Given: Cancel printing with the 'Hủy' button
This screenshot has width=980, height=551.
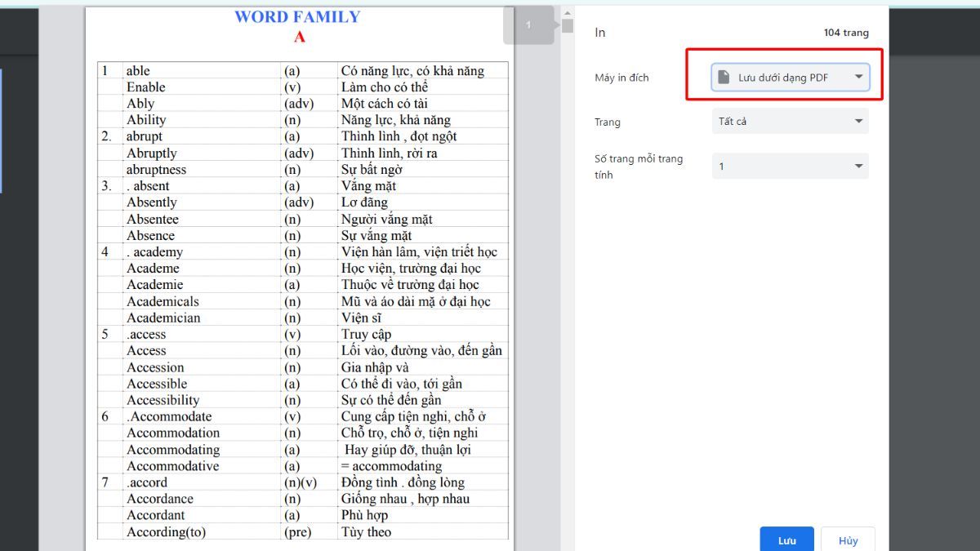Looking at the screenshot, I should (848, 540).
